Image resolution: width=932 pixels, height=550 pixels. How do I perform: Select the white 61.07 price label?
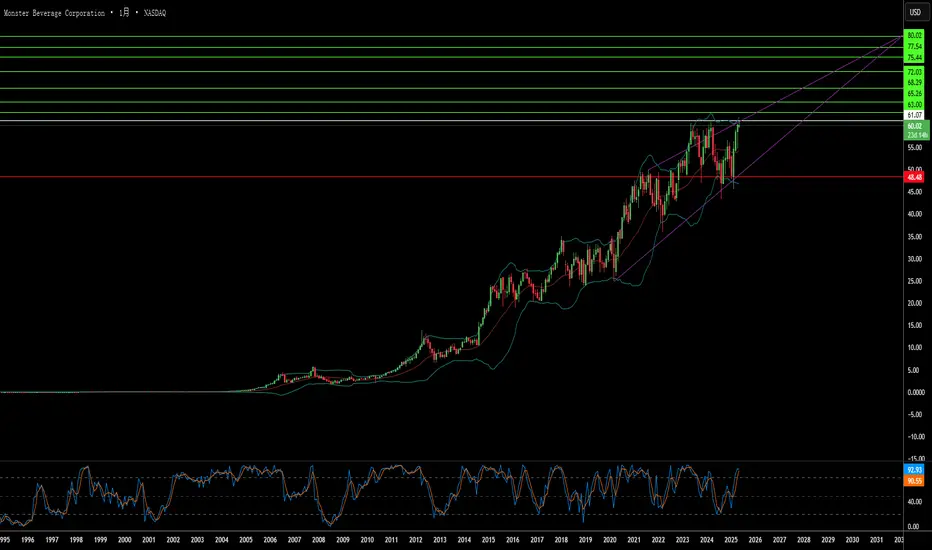pos(914,115)
